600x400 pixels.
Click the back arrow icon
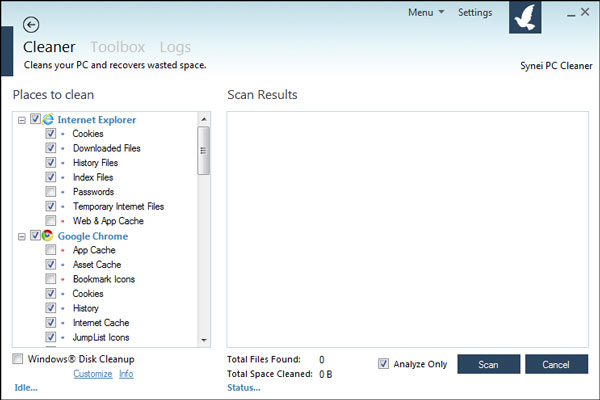pos(31,25)
